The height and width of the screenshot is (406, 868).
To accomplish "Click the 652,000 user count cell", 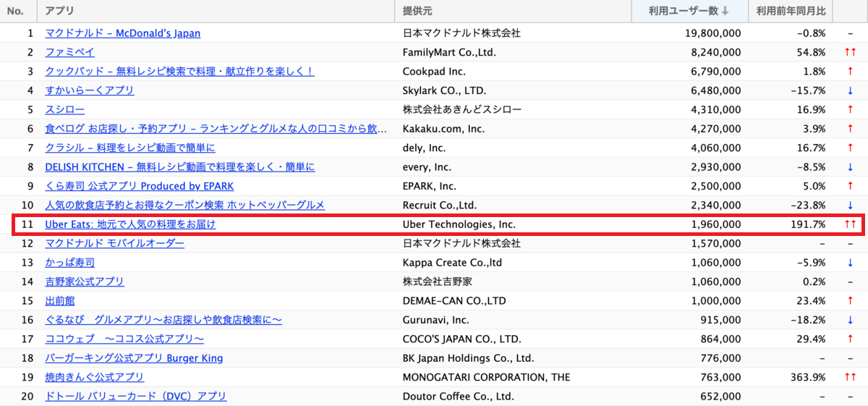I will [x=721, y=396].
